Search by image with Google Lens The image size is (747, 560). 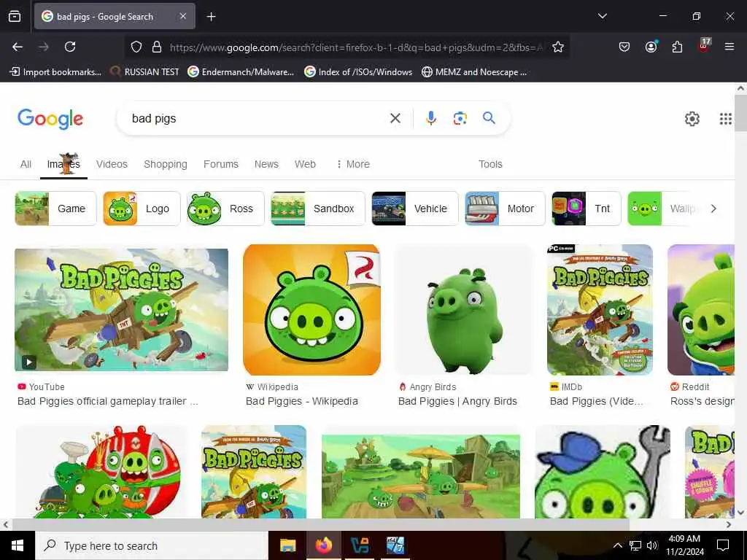(460, 118)
